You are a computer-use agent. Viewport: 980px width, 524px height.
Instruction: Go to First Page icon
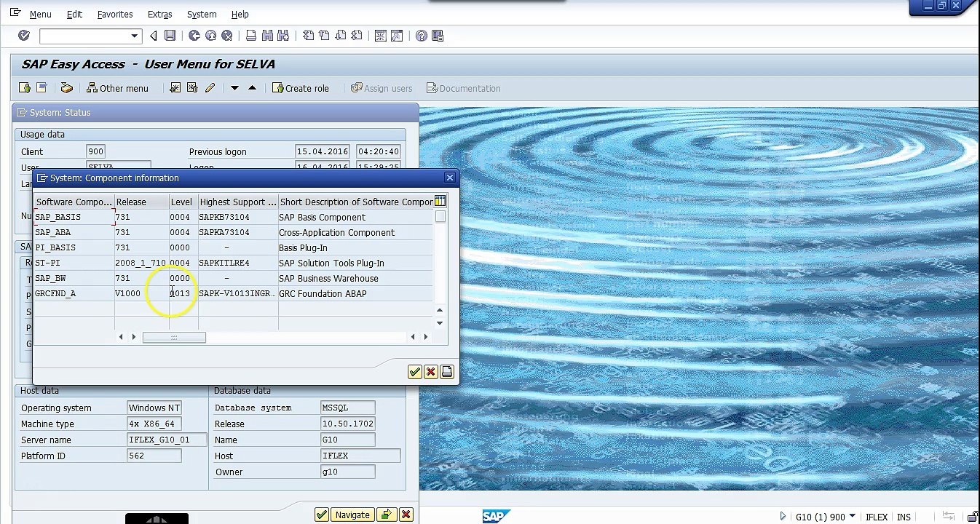(308, 36)
